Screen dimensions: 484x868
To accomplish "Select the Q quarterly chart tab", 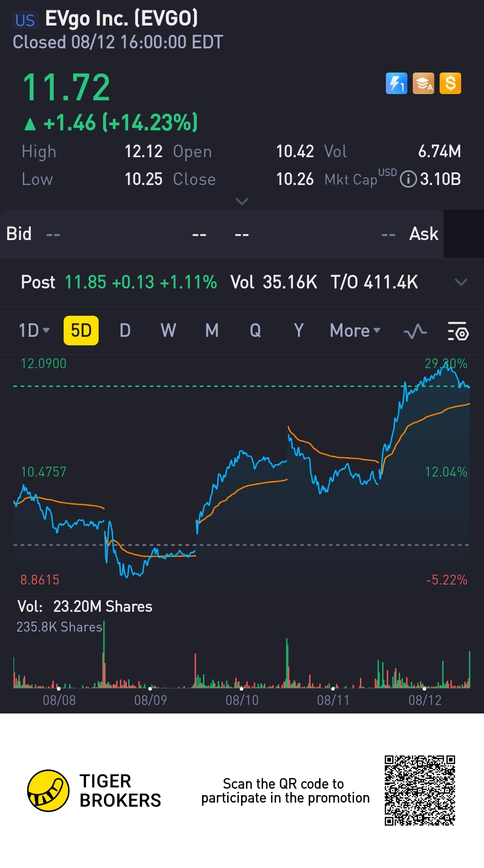I will [x=255, y=331].
